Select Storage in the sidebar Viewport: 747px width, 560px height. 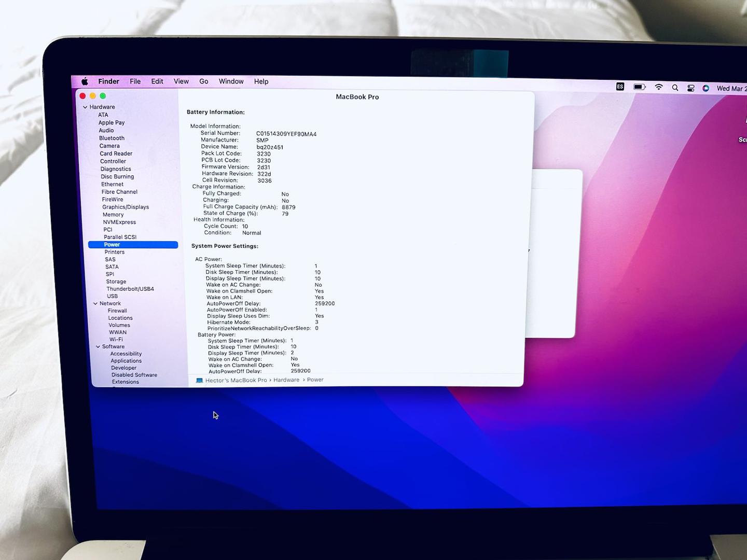116,282
